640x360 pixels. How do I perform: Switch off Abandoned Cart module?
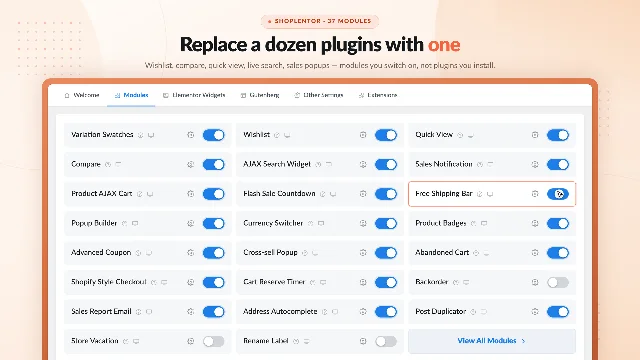point(558,253)
